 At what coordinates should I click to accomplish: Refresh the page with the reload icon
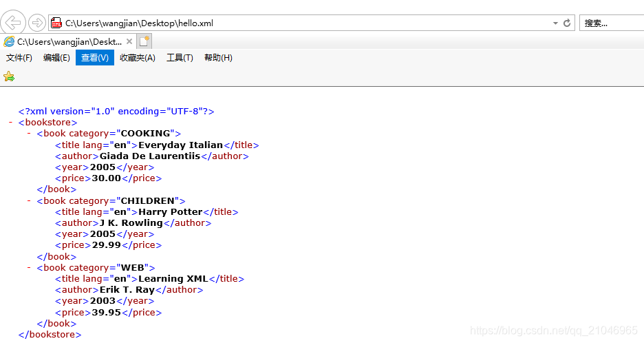tap(567, 23)
